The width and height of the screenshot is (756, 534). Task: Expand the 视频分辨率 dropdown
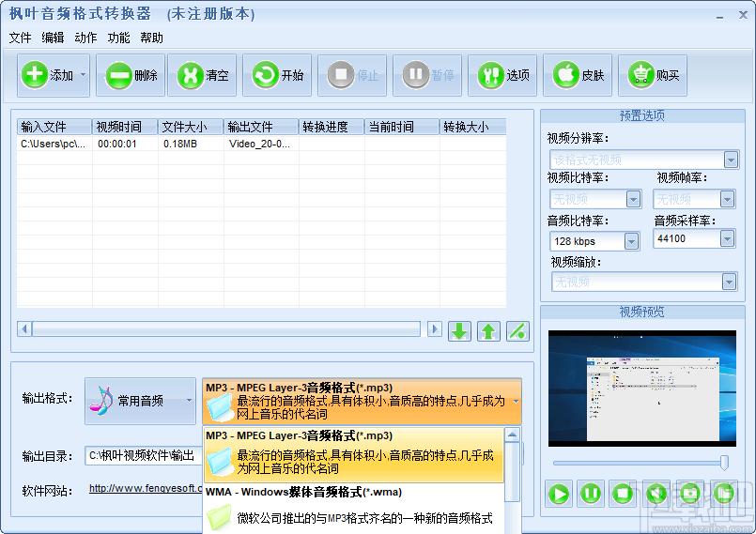point(731,160)
